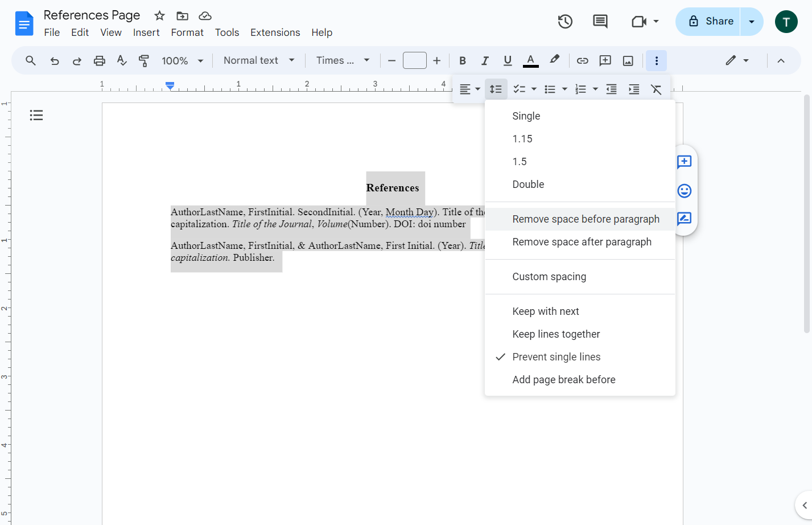Image resolution: width=812 pixels, height=525 pixels.
Task: Click the insert image icon
Action: [x=628, y=60]
